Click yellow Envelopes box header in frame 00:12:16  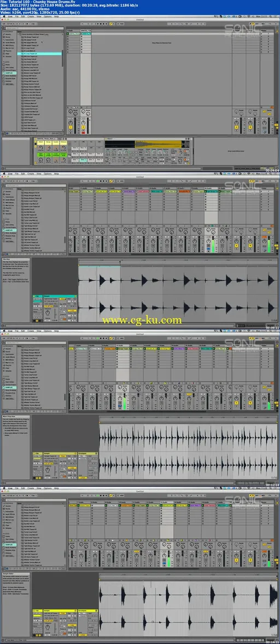[x=88, y=453]
